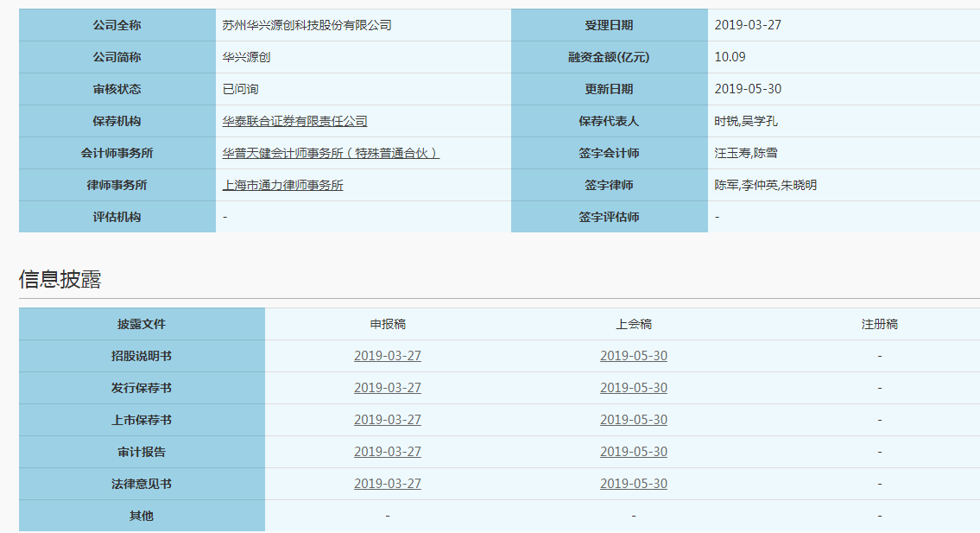The height and width of the screenshot is (533, 980).
Task: Open the 上市保荐书 上会稿 date link
Action: point(634,420)
